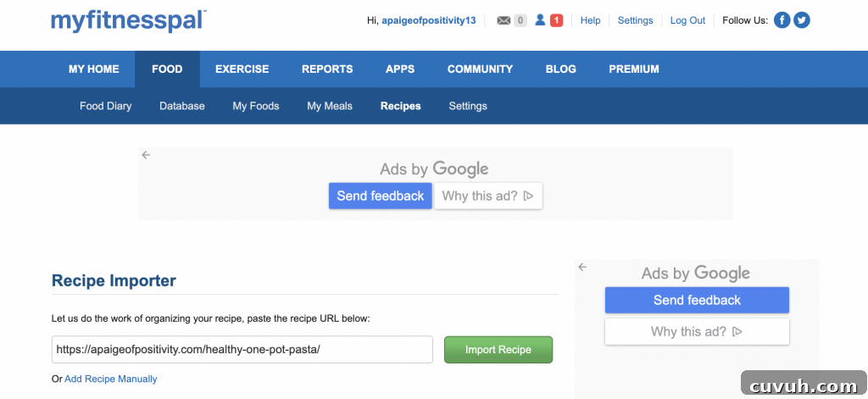
Task: Click Log Out
Action: pos(687,20)
